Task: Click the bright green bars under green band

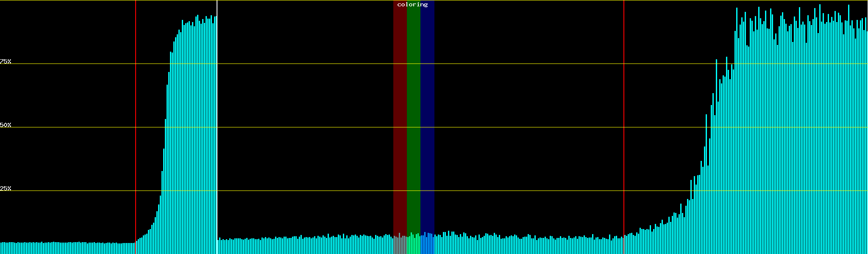Action: (x=413, y=246)
